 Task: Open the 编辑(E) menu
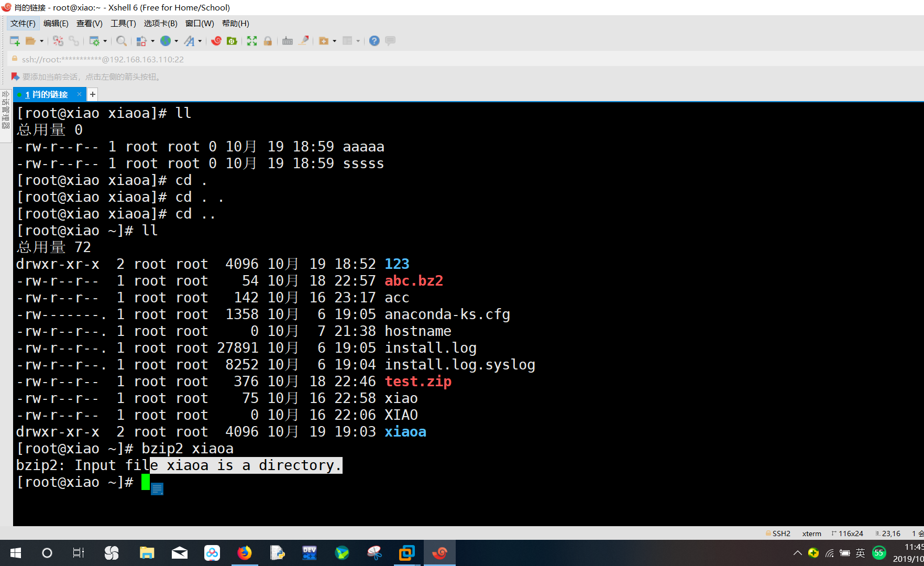pos(56,24)
